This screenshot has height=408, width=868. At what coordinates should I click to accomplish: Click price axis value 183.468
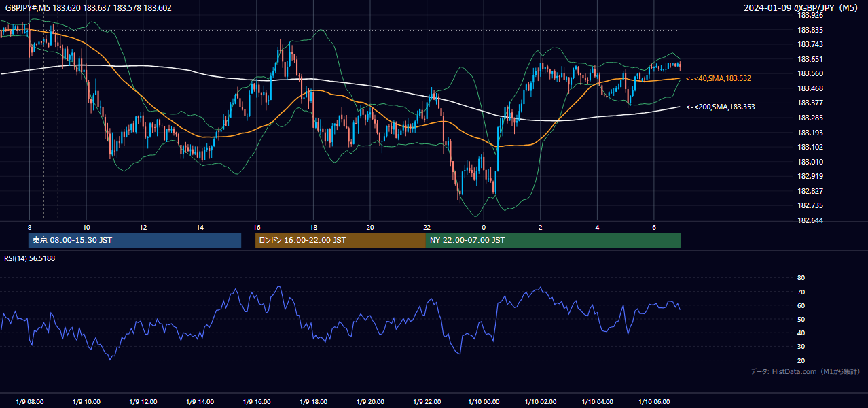click(x=810, y=88)
